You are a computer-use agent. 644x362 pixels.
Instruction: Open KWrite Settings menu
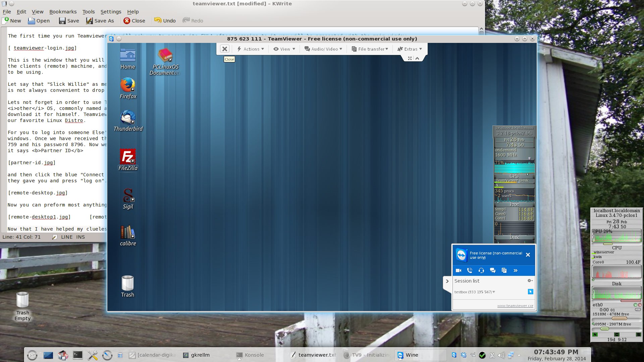(x=111, y=12)
